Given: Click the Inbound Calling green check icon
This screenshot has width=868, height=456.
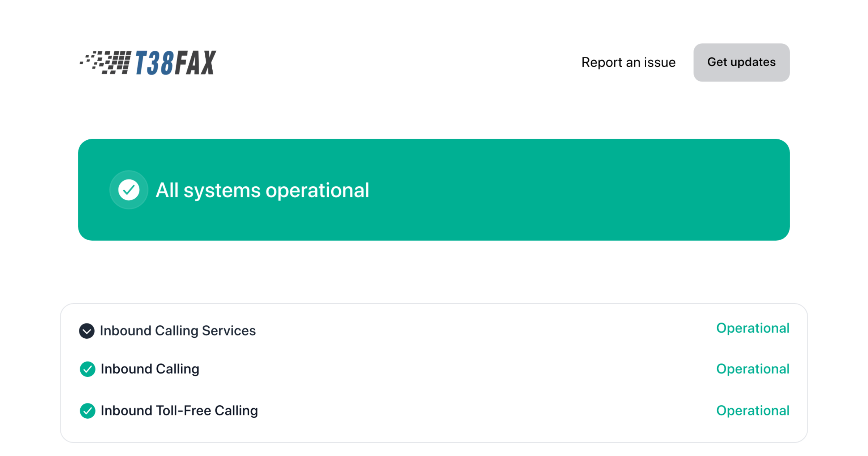Looking at the screenshot, I should click(88, 369).
